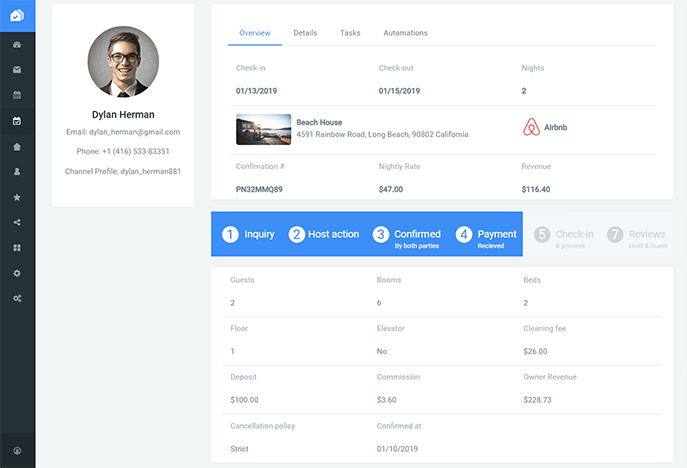The width and height of the screenshot is (687, 468).
Task: Open the channels share icon
Action: 17,222
